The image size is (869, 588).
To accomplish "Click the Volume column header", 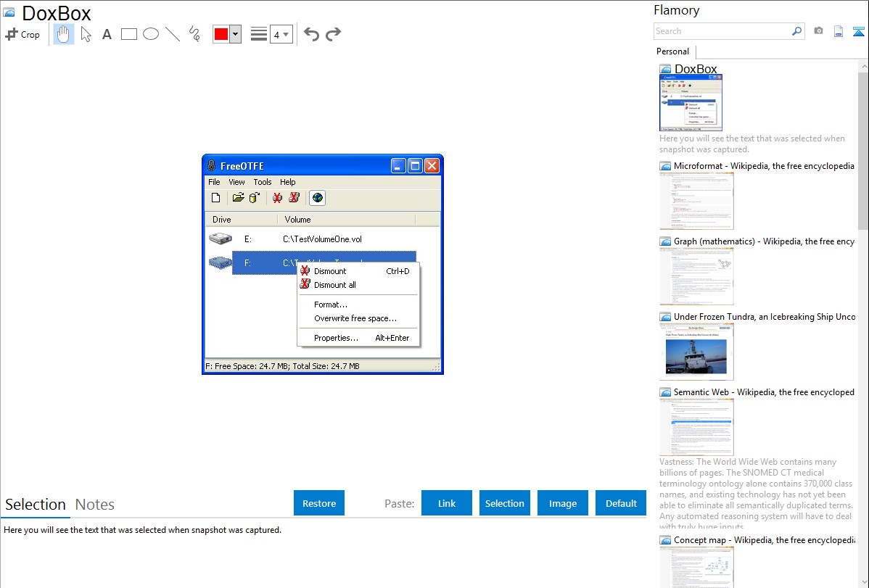I will [347, 220].
